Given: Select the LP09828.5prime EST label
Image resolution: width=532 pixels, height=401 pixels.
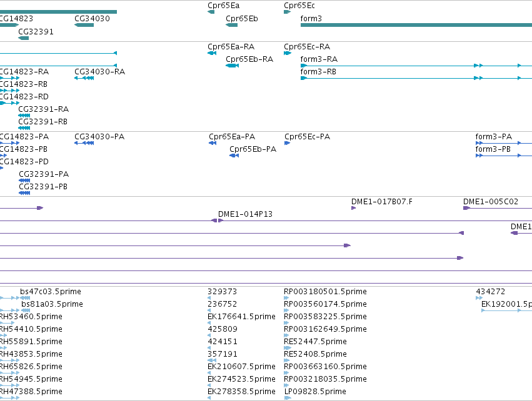Looking at the screenshot, I should [315, 392].
